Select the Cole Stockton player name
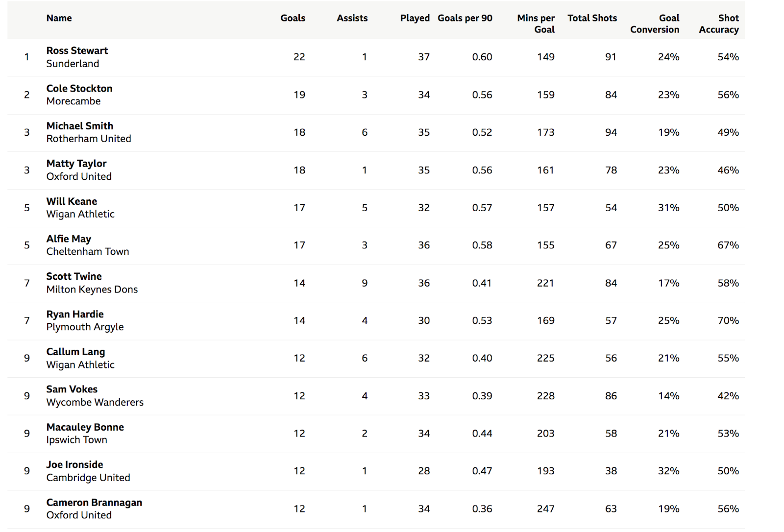This screenshot has width=784, height=532. [x=79, y=88]
